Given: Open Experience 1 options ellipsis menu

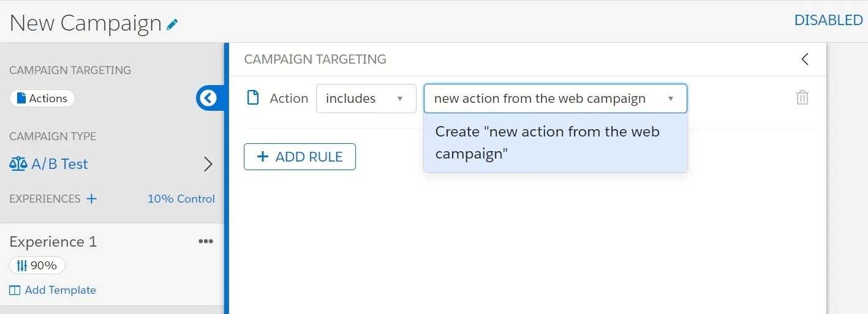Looking at the screenshot, I should (x=206, y=241).
